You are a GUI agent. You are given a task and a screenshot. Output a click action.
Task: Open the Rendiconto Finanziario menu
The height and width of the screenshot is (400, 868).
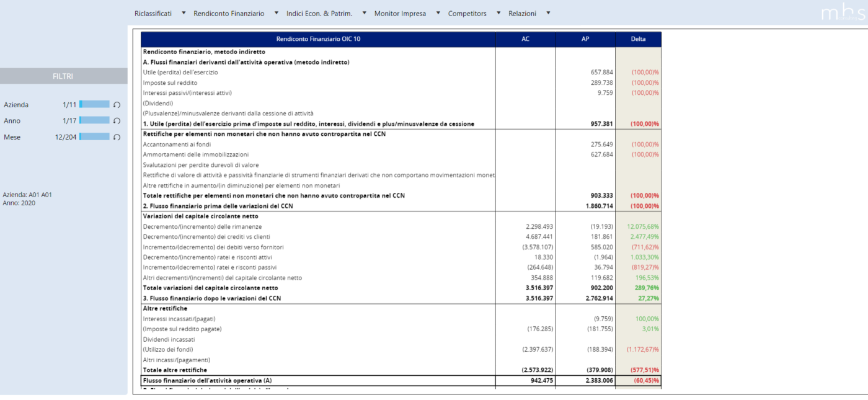229,13
